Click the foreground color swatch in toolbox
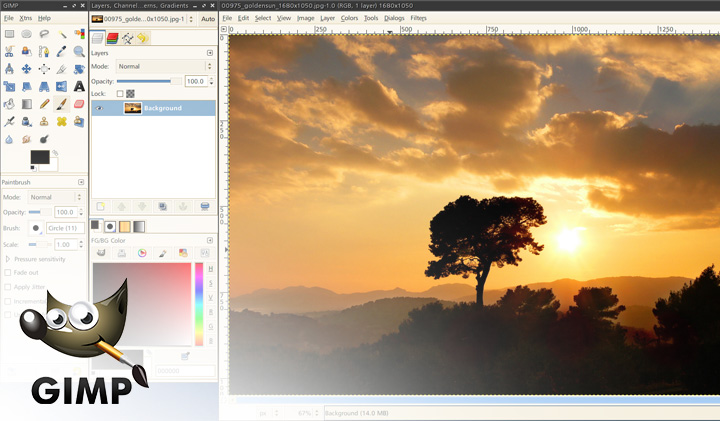 [x=40, y=157]
